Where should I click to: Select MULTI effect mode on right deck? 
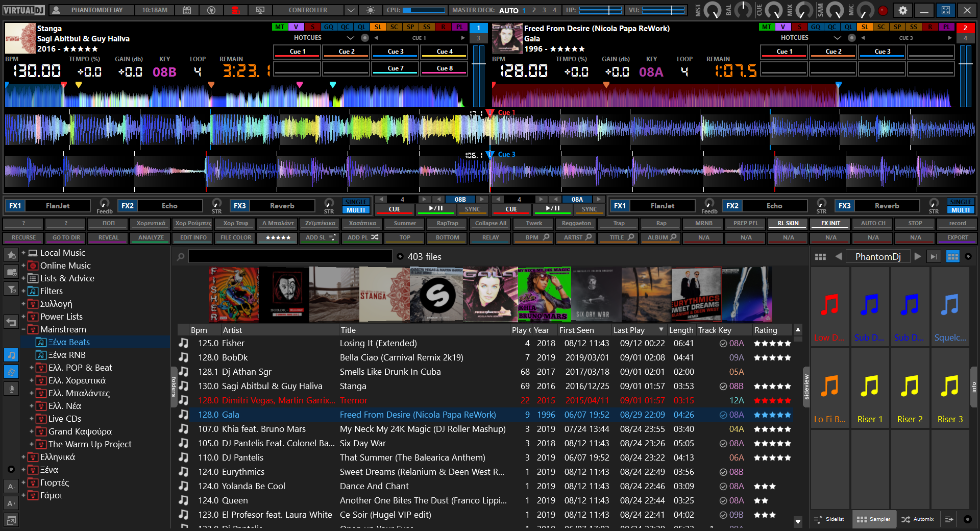tap(961, 210)
